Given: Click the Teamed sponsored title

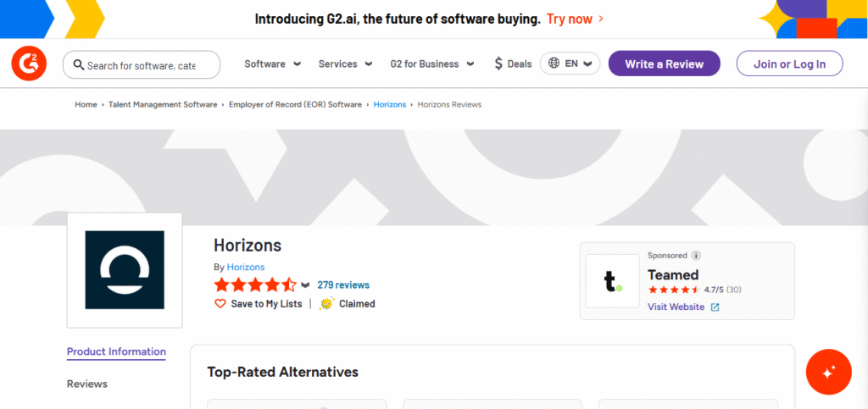Looking at the screenshot, I should tap(673, 274).
